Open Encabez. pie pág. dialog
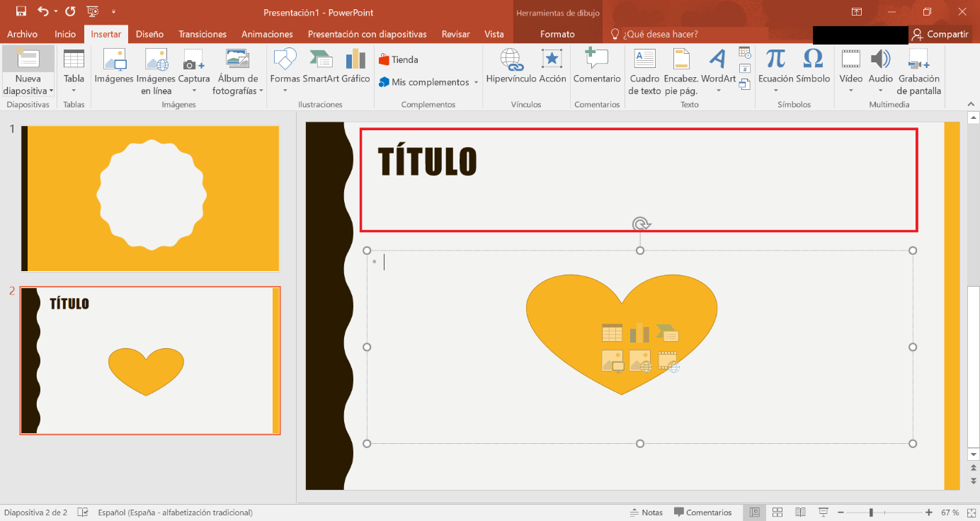This screenshot has height=521, width=980. click(x=681, y=71)
